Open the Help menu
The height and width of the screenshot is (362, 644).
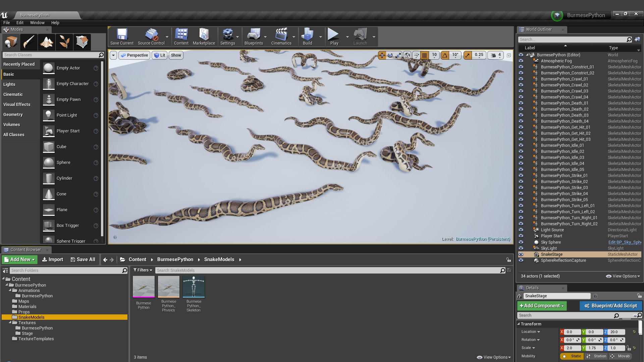pyautogui.click(x=55, y=23)
